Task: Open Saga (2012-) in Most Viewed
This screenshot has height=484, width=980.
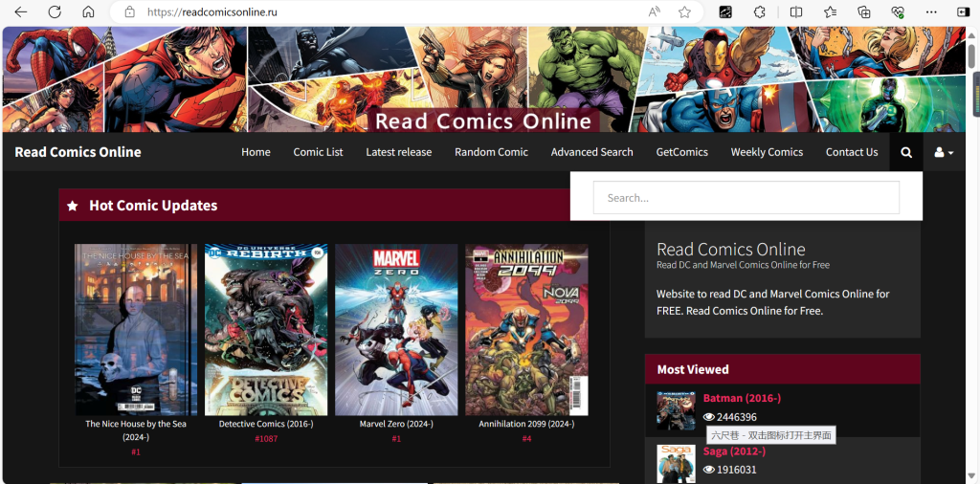Action: click(734, 451)
